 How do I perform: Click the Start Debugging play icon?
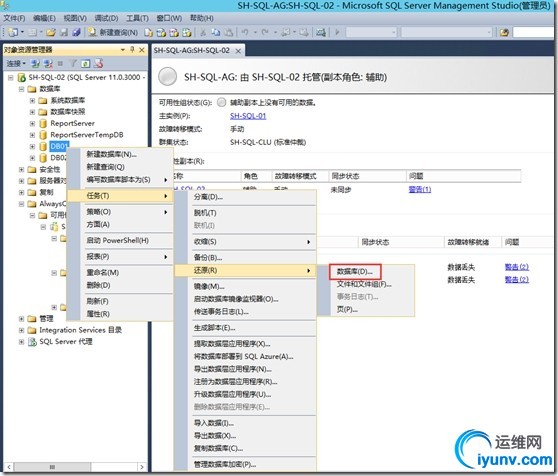[337, 32]
